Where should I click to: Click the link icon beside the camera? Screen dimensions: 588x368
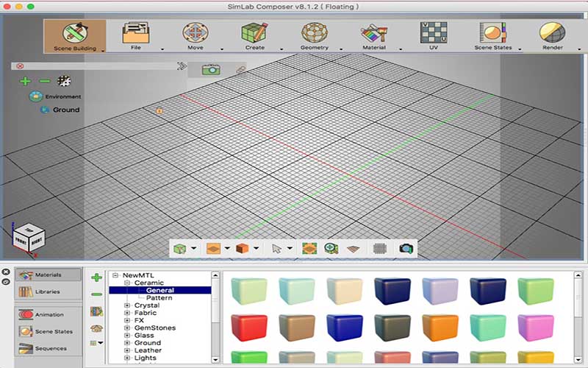(x=240, y=70)
